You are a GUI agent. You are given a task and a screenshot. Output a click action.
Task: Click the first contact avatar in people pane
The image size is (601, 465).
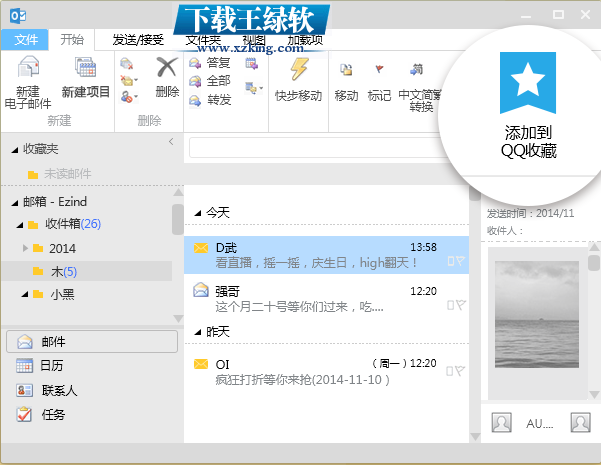501,422
